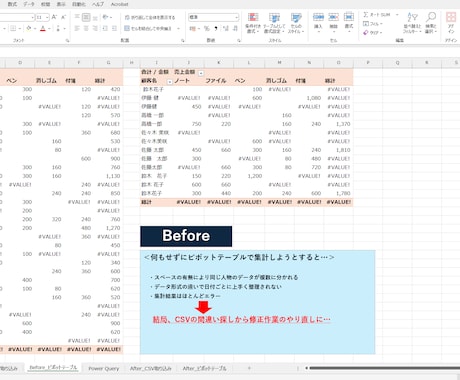The image size is (460, 380).
Task: Open font settings dialog launcher
Action: coord(68,41)
